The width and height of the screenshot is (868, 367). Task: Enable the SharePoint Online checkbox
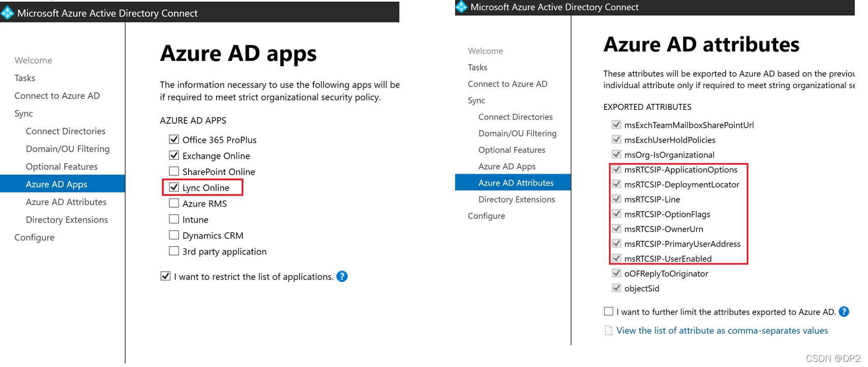pos(174,172)
